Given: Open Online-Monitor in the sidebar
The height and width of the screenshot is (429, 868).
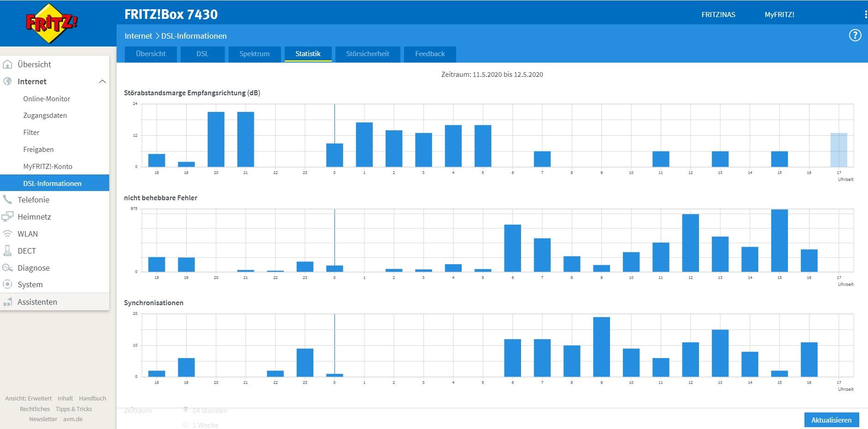Looking at the screenshot, I should click(47, 99).
